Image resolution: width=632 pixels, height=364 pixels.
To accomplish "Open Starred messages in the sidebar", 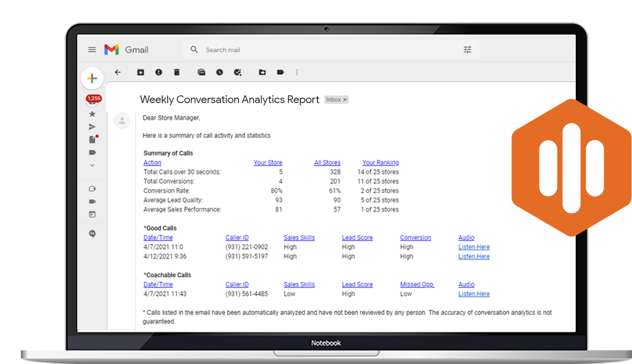I will click(x=92, y=114).
